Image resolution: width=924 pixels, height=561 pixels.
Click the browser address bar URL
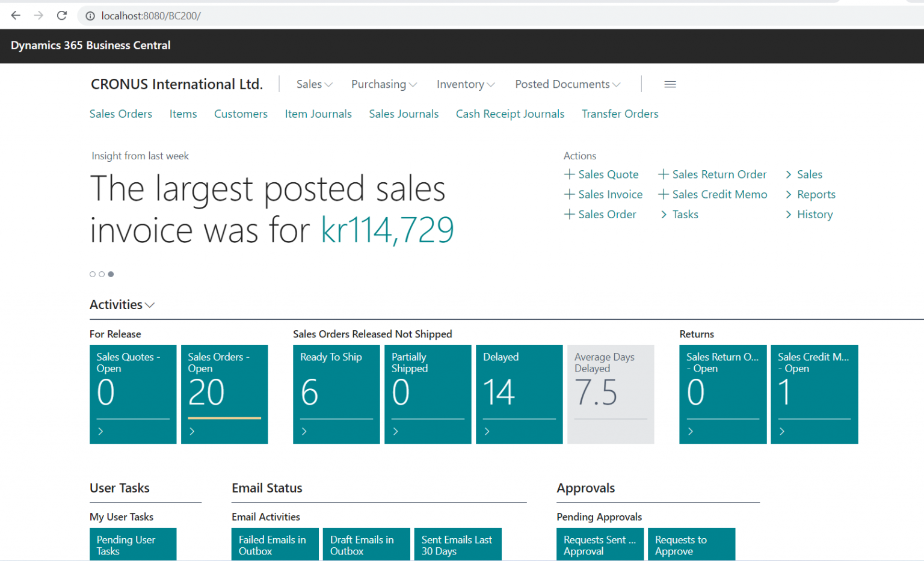(151, 16)
